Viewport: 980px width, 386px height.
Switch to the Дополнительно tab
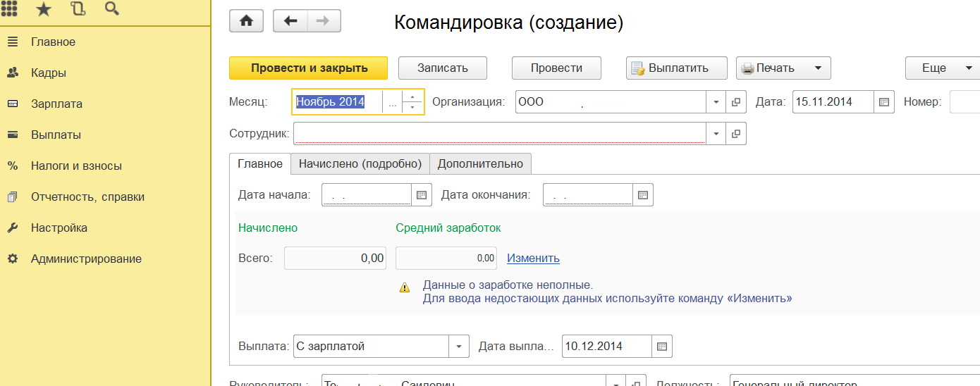(x=480, y=163)
